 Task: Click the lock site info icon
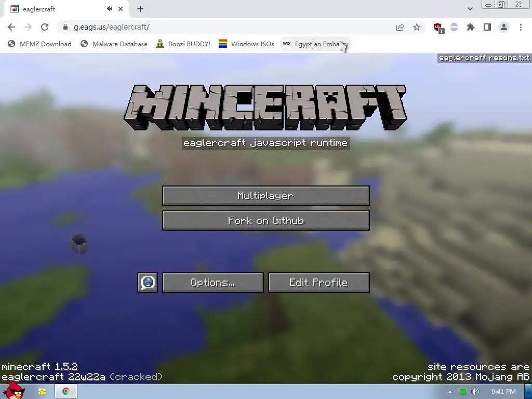(x=65, y=27)
